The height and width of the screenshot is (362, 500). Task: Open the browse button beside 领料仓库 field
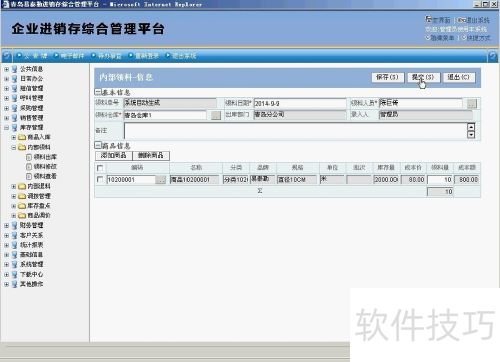pos(216,115)
